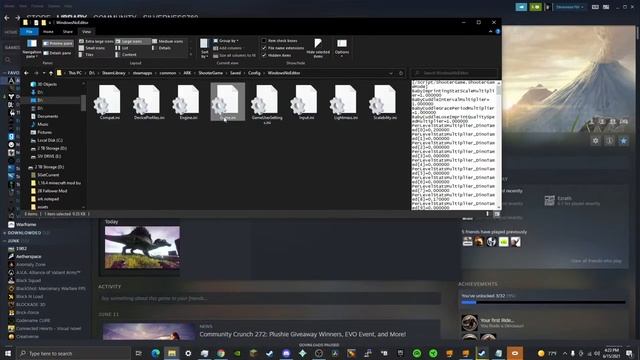640x360 pixels.
Task: Select the GameUserSettings.ini file
Action: (267, 104)
